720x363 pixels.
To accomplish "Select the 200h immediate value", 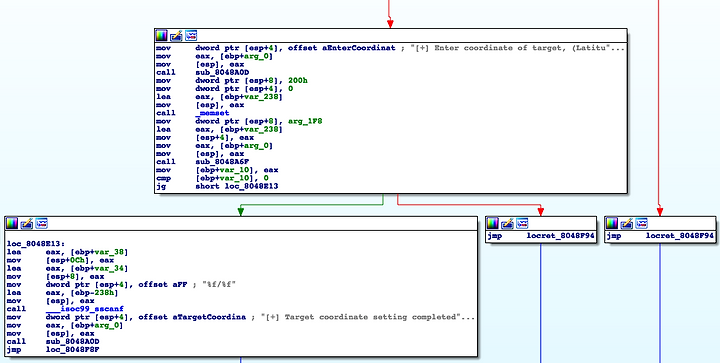I will tap(298, 80).
